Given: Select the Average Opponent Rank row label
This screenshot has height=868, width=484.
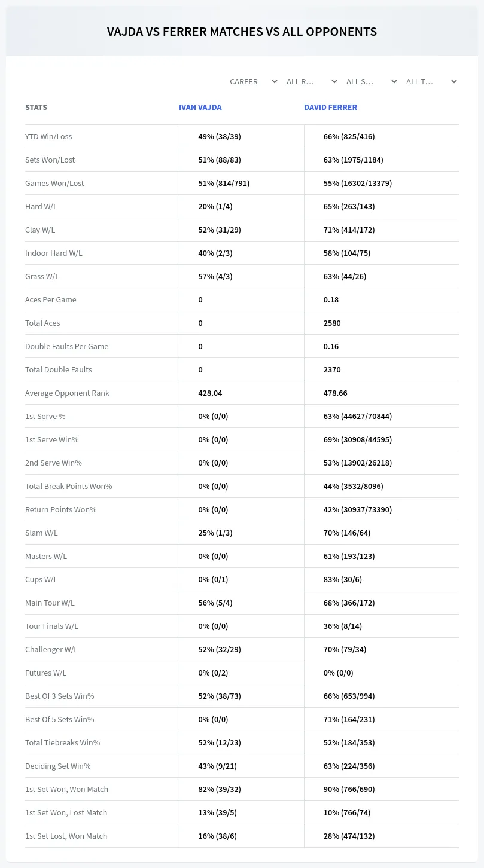Looking at the screenshot, I should 67,393.
